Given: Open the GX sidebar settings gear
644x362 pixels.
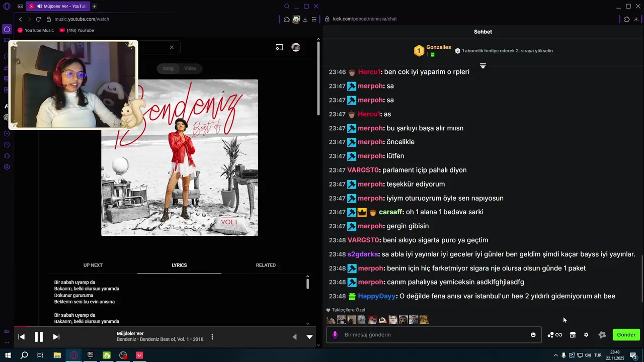Looking at the screenshot, I should click(x=7, y=167).
